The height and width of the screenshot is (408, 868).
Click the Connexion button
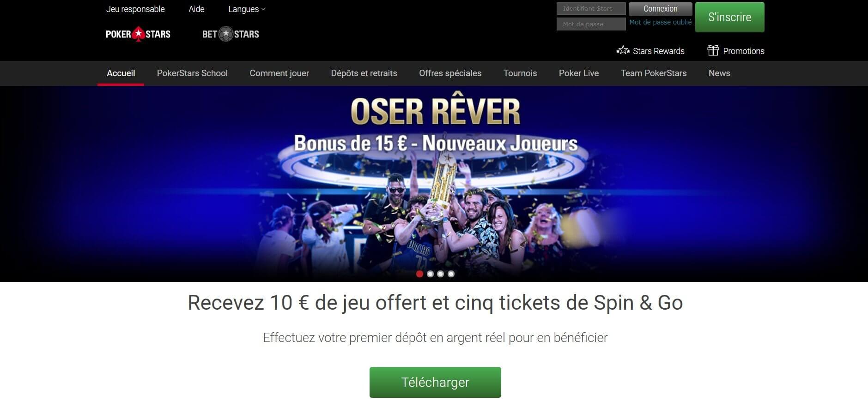pyautogui.click(x=661, y=9)
